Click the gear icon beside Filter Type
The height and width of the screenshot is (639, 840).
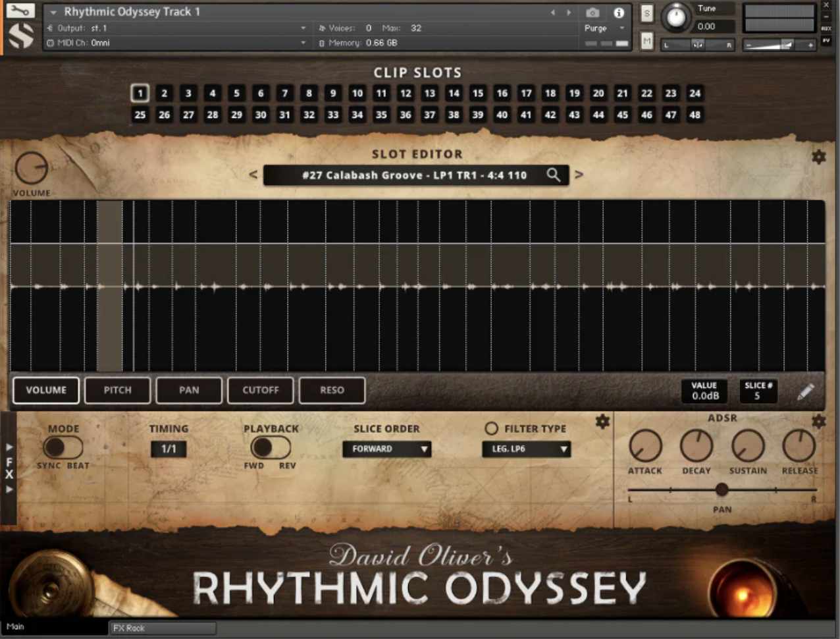pos(602,422)
